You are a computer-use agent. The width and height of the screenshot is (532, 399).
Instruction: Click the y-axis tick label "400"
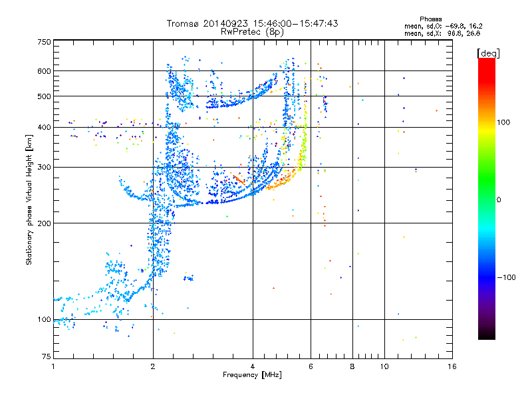point(44,127)
